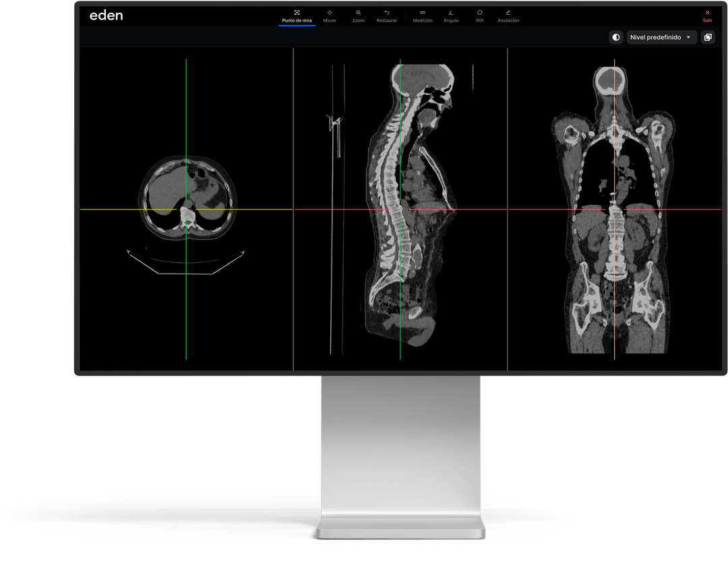This screenshot has height=581, width=728.
Task: Click the red horizontal line in sagittal view
Action: coord(472,210)
